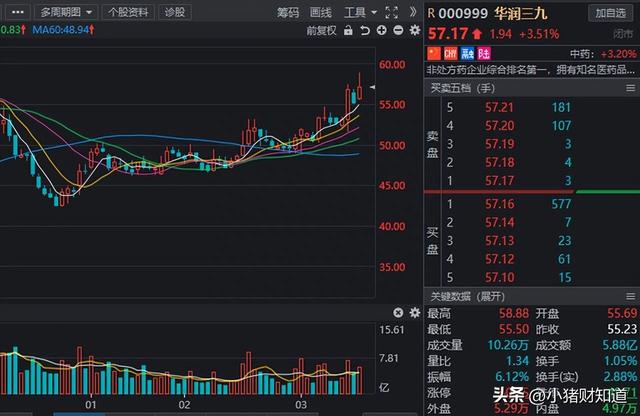This screenshot has width=640, height=416.
Task: Select sell level 2 price 57.18
Action: coord(499,162)
